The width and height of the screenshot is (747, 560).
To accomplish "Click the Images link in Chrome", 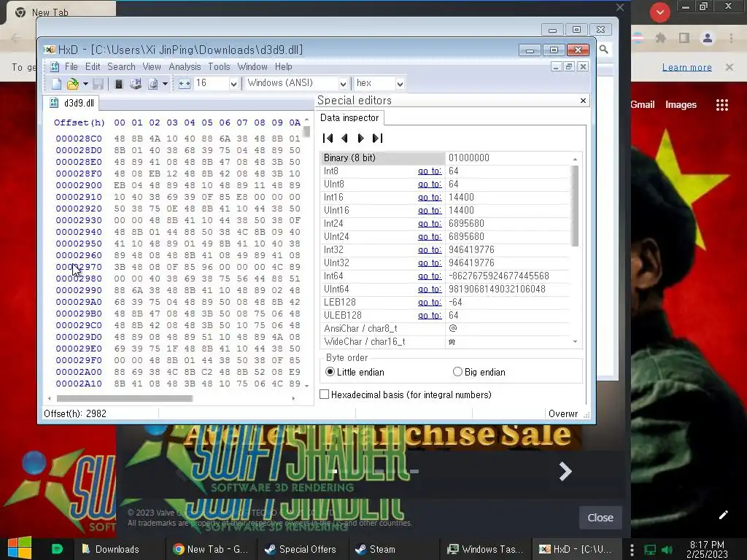I will click(x=681, y=105).
